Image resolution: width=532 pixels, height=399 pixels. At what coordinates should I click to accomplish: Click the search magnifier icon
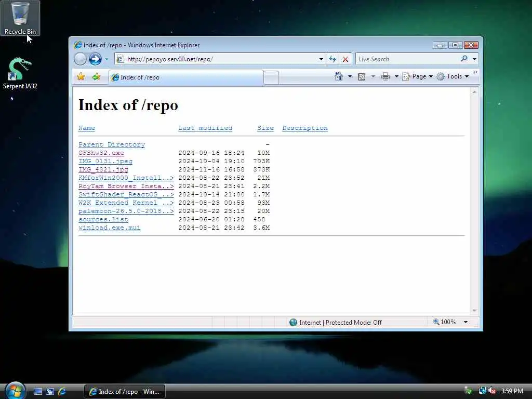click(x=464, y=59)
